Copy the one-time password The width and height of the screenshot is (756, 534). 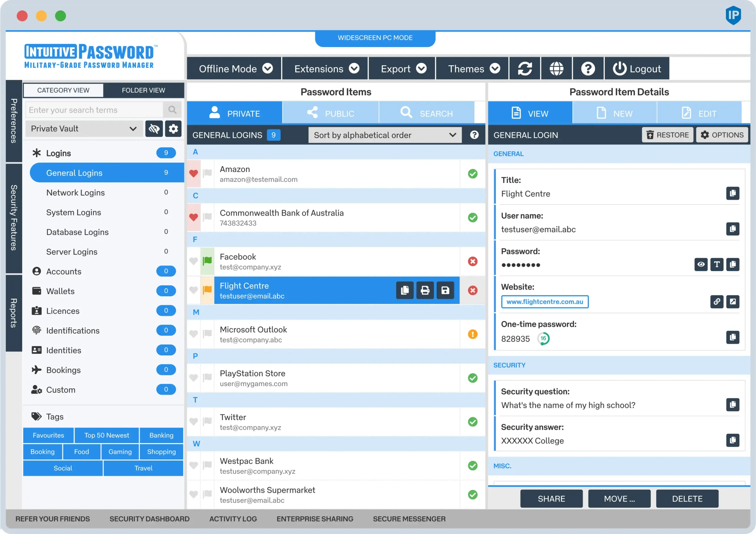coord(733,337)
